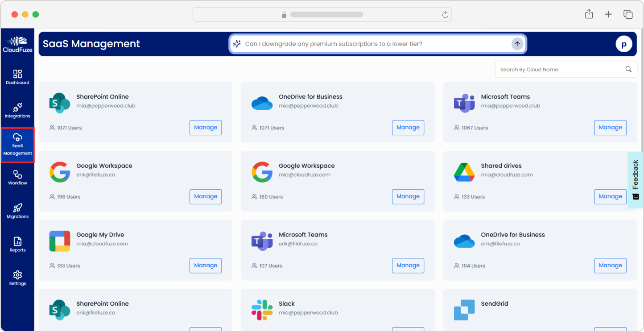Screen dimensions: 644x332
Task: Select SaaS Management in sidebar
Action: pyautogui.click(x=17, y=145)
